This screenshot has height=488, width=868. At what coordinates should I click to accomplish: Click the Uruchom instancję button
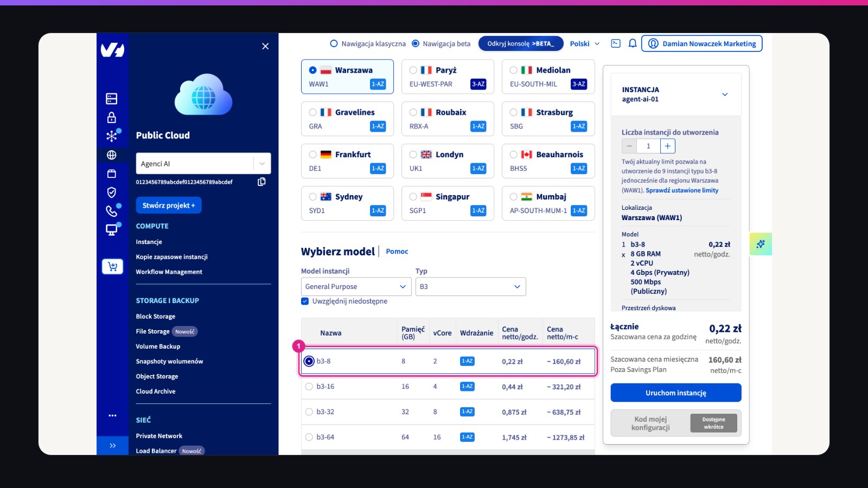(676, 393)
